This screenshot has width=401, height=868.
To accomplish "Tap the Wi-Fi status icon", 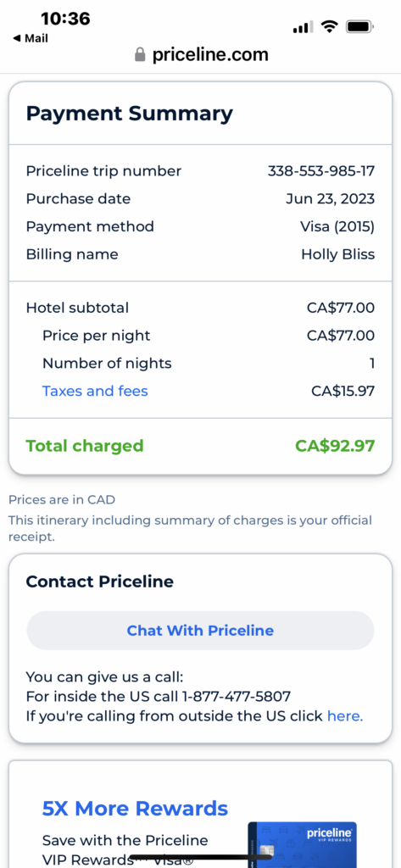I will coord(330,26).
